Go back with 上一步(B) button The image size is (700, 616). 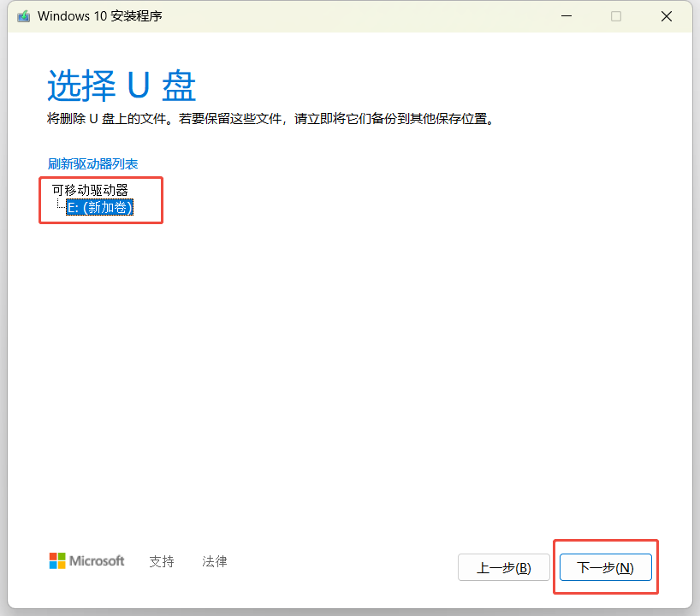503,568
